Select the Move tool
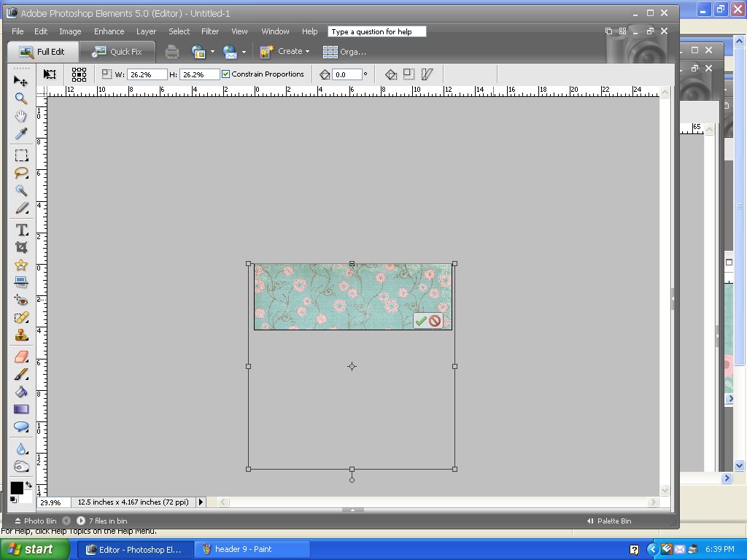This screenshot has height=560, width=747. [20, 80]
